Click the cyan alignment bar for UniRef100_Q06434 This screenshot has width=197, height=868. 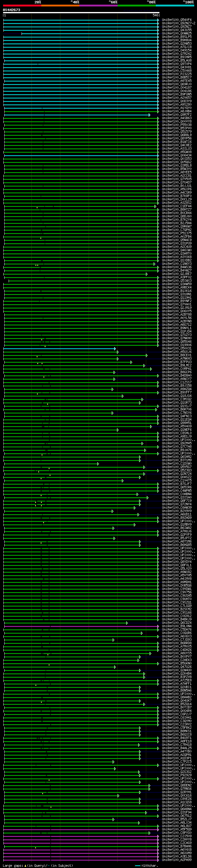click(x=82, y=155)
